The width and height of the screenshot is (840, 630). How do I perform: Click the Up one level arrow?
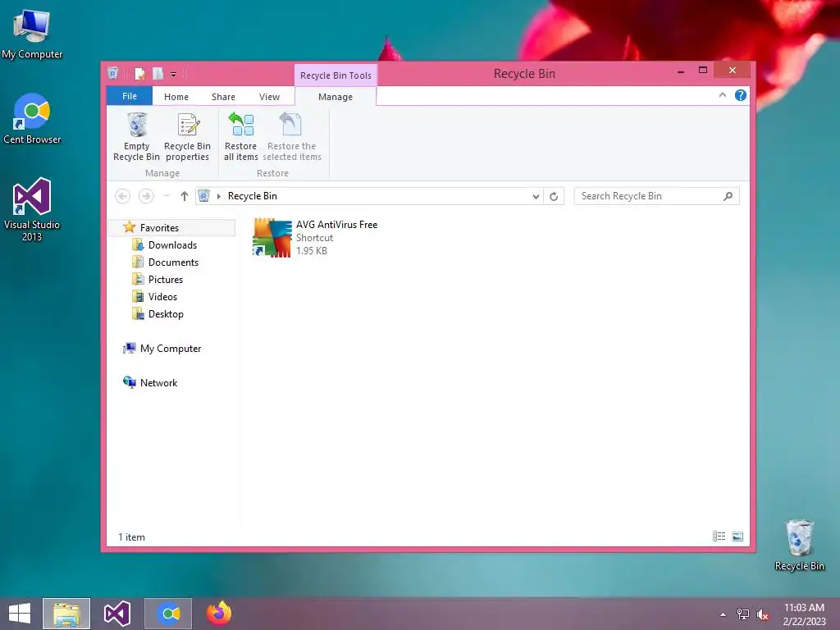[x=185, y=196]
